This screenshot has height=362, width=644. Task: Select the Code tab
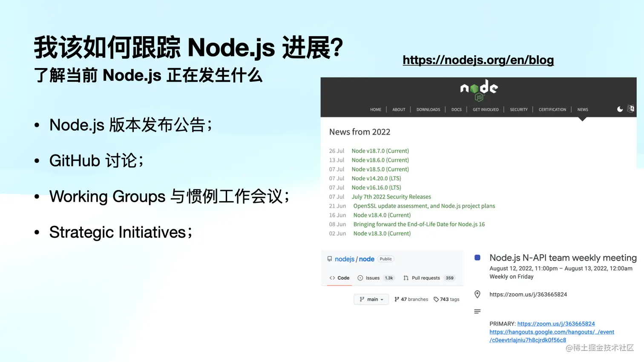click(339, 278)
